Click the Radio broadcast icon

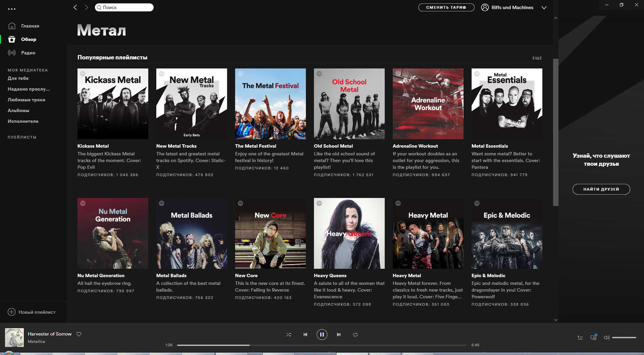pyautogui.click(x=12, y=52)
